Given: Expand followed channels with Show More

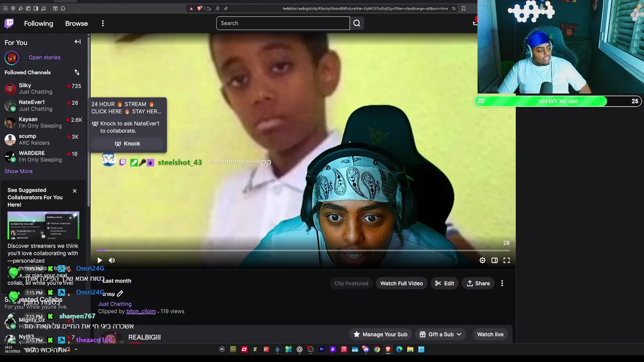Looking at the screenshot, I should (x=19, y=171).
